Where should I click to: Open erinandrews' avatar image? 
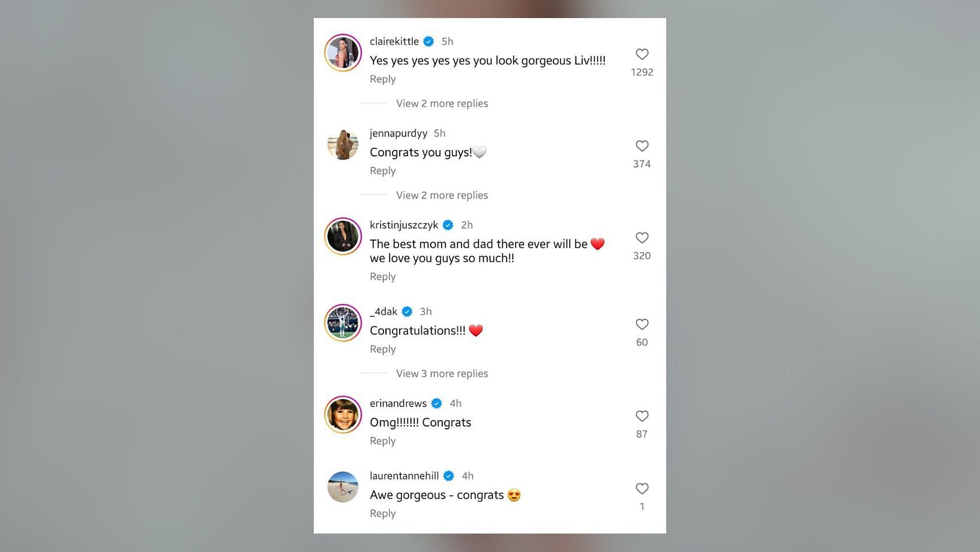(x=343, y=415)
